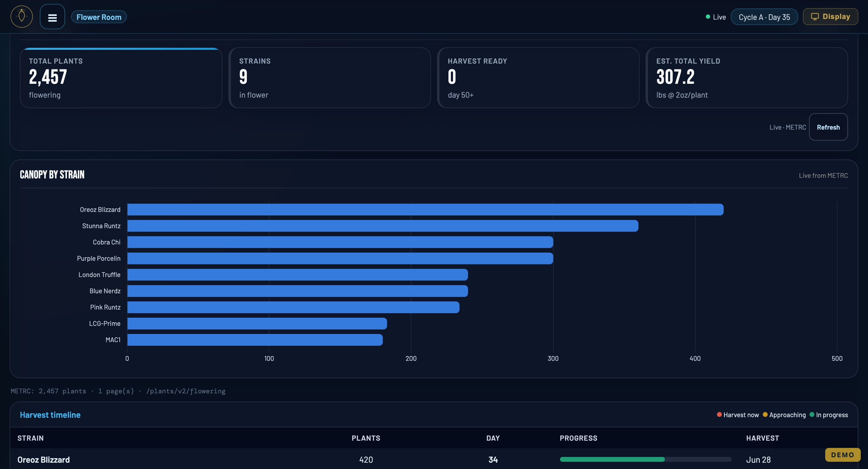Click the Purple Porcelin chart bar
The height and width of the screenshot is (469, 868).
[x=340, y=258]
